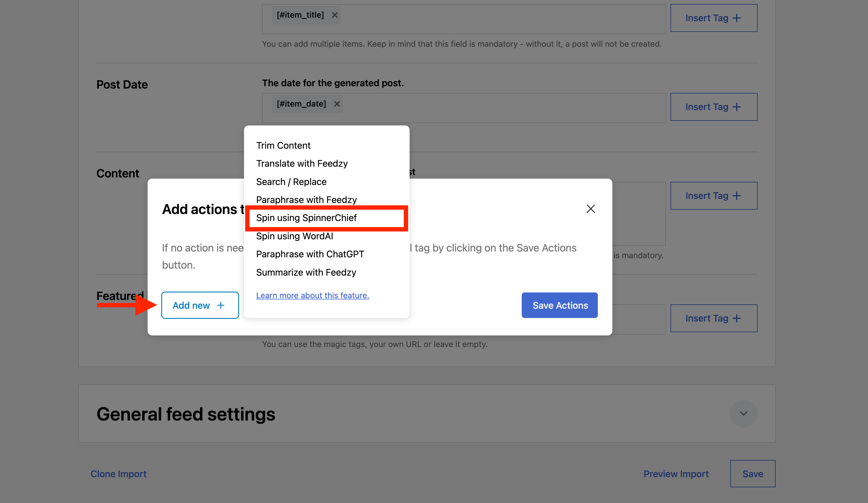Click Insert Tag next to Post Date
Image resolution: width=868 pixels, height=503 pixels.
(713, 107)
